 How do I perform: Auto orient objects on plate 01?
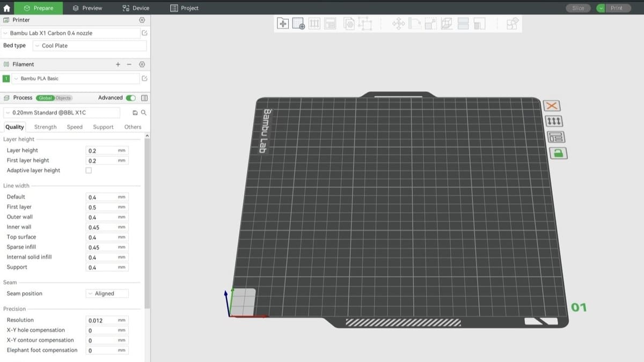[553, 121]
